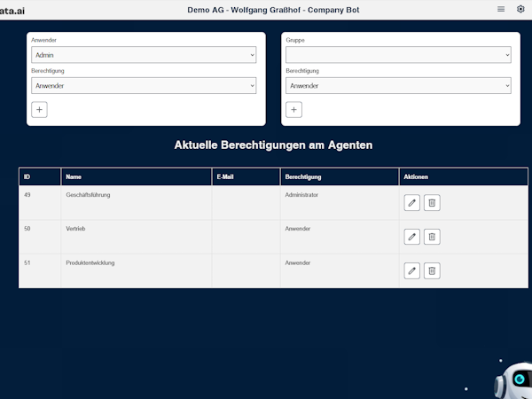
Task: Open the settings gear icon
Action: [520, 9]
